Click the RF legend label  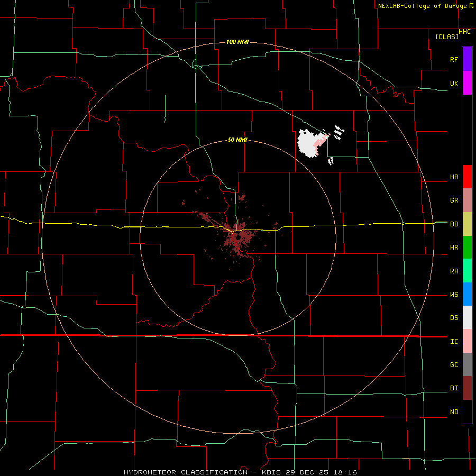[x=454, y=59]
